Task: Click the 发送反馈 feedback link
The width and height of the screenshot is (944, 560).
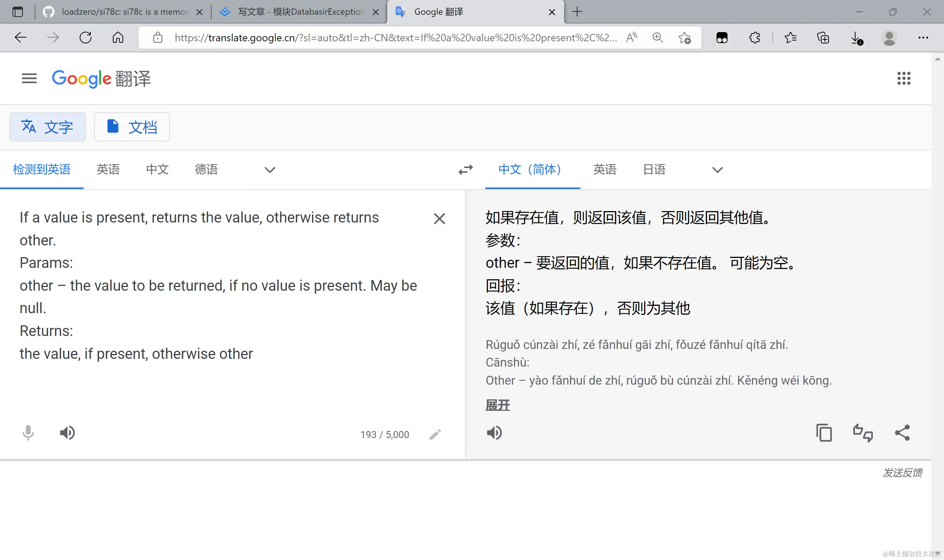Action: pyautogui.click(x=902, y=472)
